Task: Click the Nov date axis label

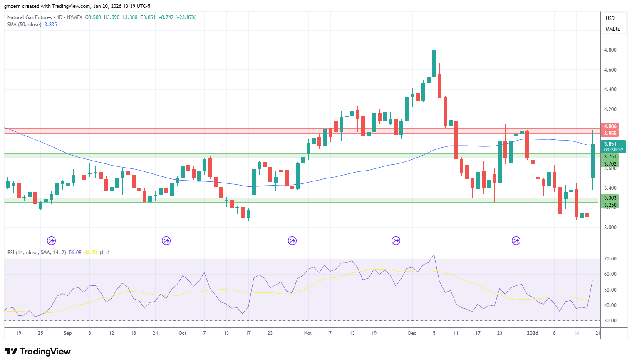Action: [308, 333]
